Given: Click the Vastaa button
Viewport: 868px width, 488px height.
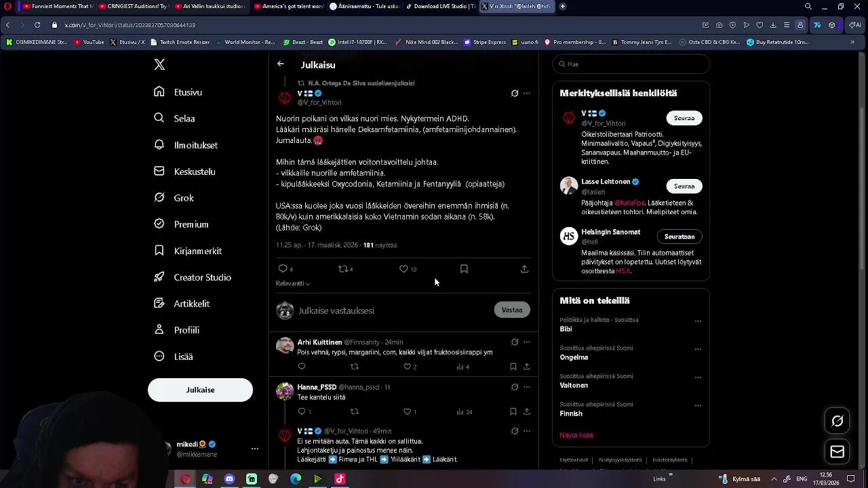Looking at the screenshot, I should (x=512, y=310).
